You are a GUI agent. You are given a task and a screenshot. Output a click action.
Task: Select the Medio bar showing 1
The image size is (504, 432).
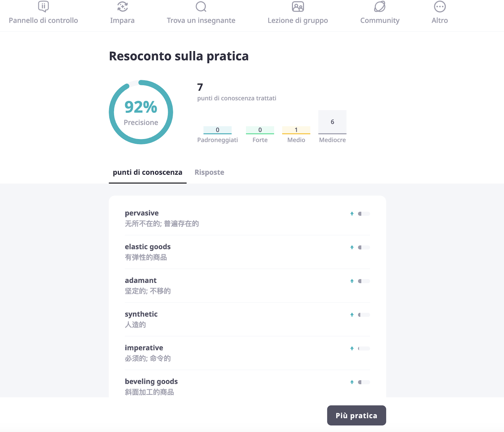tap(296, 130)
